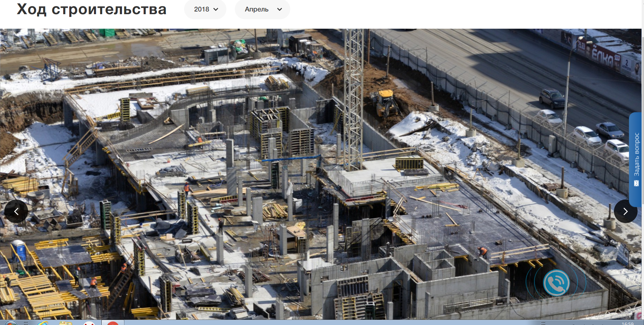Launch Internet Explorer from the taskbar

43,323
